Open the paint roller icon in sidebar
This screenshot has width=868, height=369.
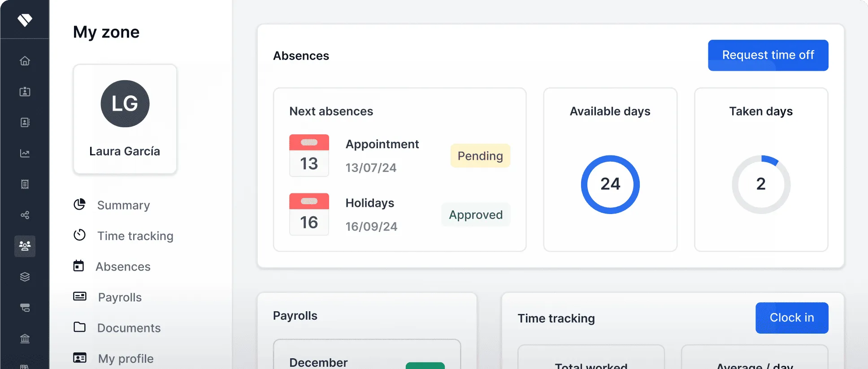coord(25,308)
